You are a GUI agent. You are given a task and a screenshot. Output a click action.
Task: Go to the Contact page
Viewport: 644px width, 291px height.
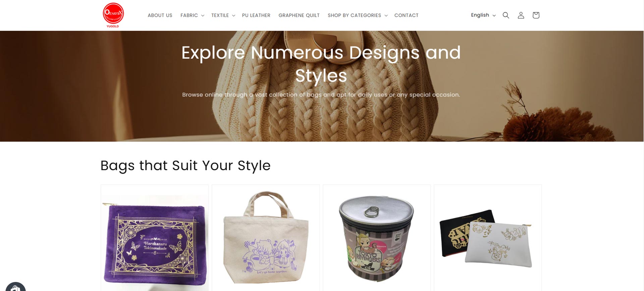click(406, 15)
